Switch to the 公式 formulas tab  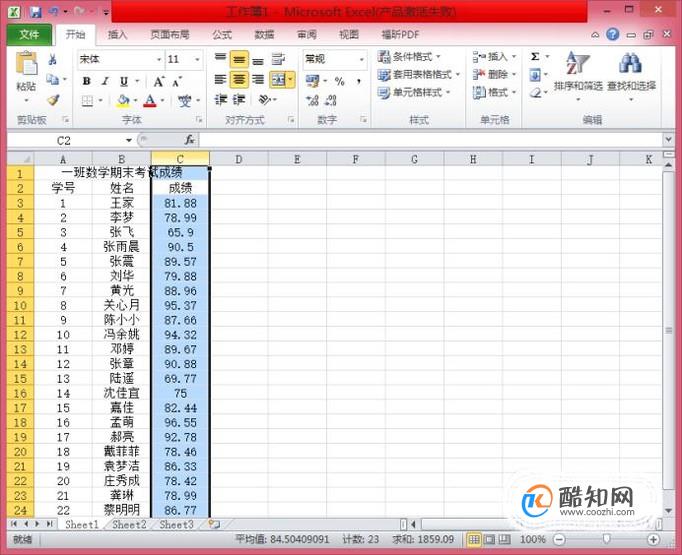tap(222, 35)
